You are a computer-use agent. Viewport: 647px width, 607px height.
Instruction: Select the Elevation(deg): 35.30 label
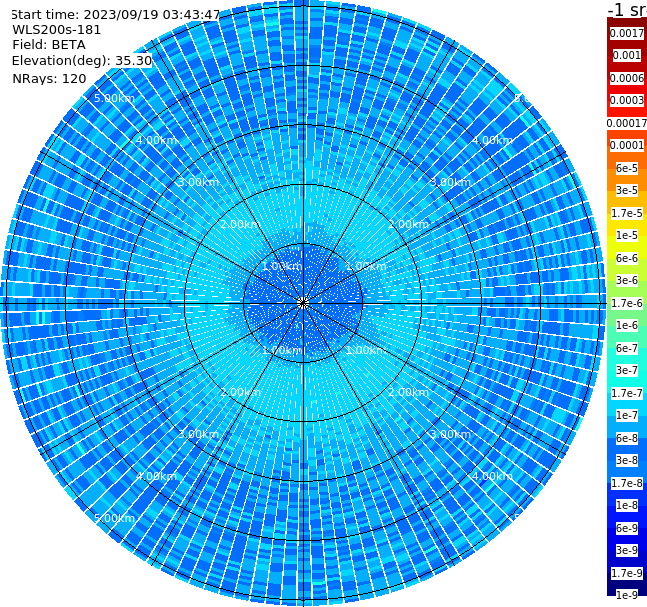[82, 61]
